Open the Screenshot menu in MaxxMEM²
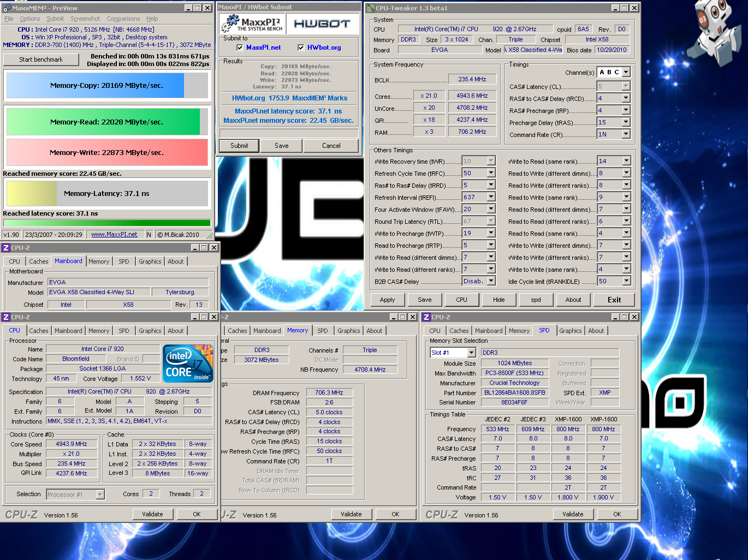 pyautogui.click(x=85, y=19)
